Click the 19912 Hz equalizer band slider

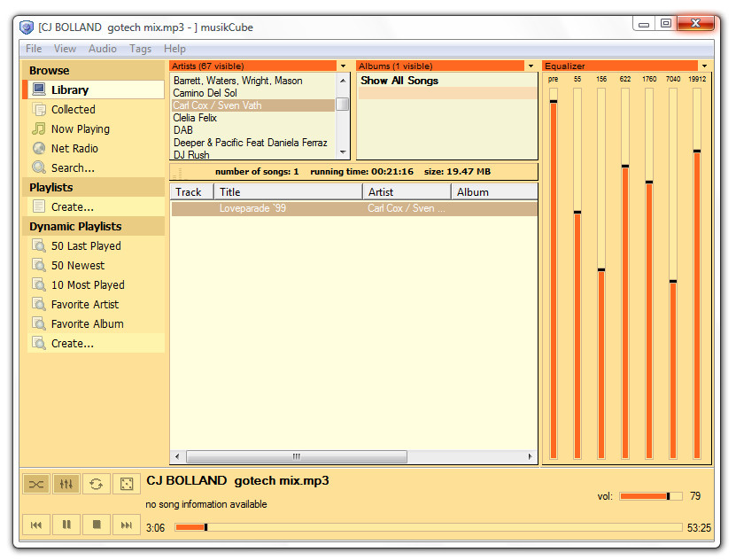click(x=697, y=274)
